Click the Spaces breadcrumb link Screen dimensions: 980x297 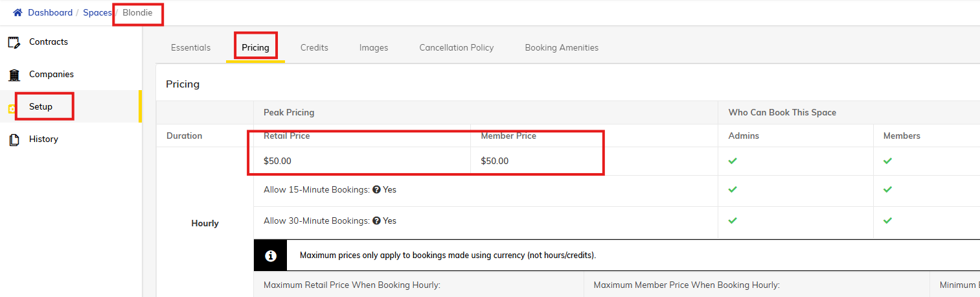pos(97,13)
